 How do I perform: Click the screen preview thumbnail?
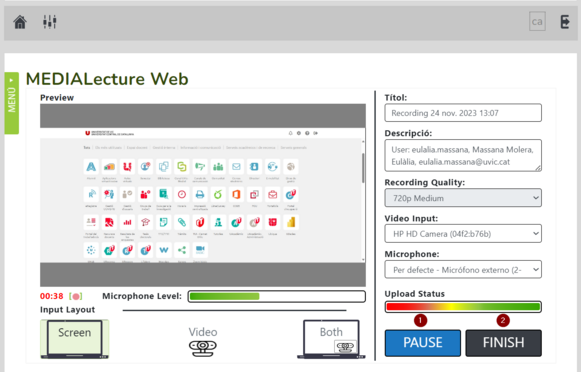203,195
